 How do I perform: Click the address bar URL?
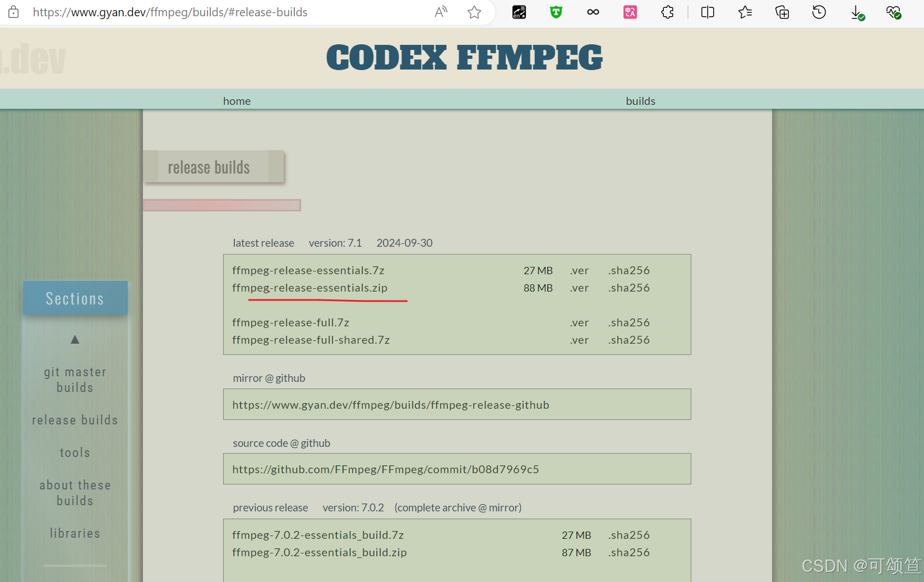pyautogui.click(x=170, y=12)
